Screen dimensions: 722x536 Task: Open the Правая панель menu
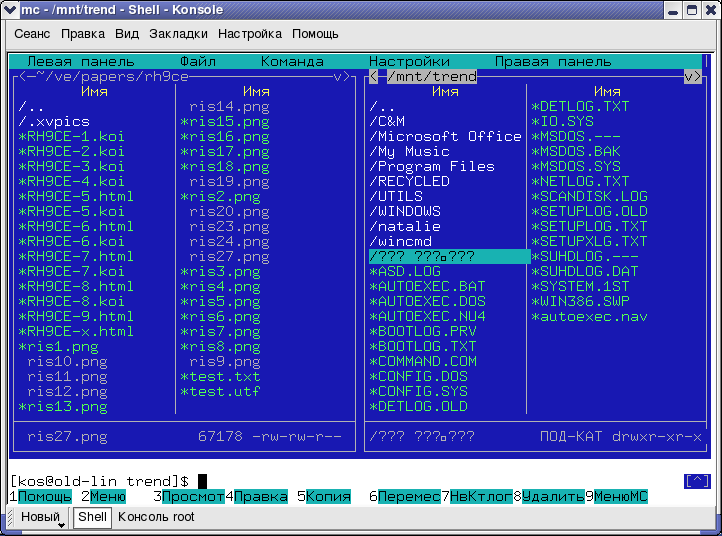coord(553,61)
